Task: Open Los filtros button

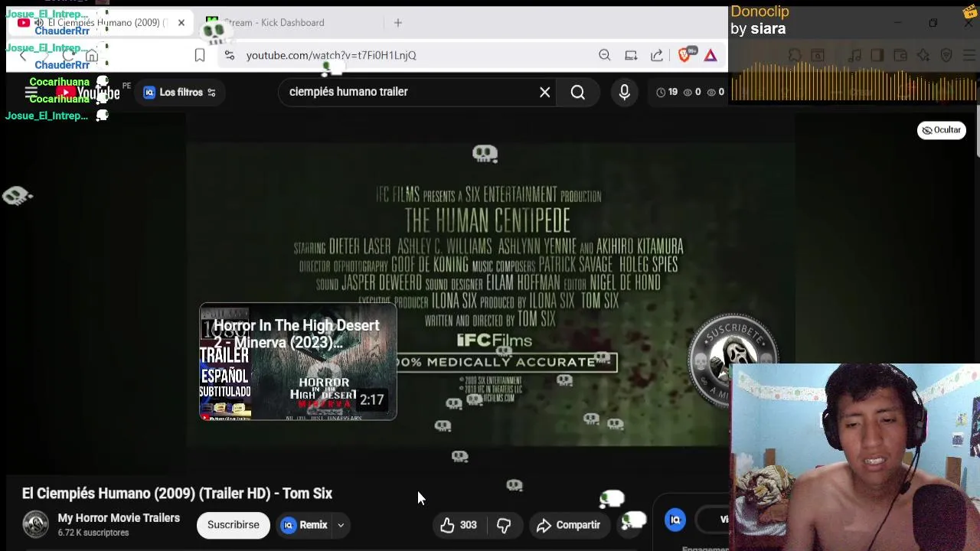Action: click(180, 93)
